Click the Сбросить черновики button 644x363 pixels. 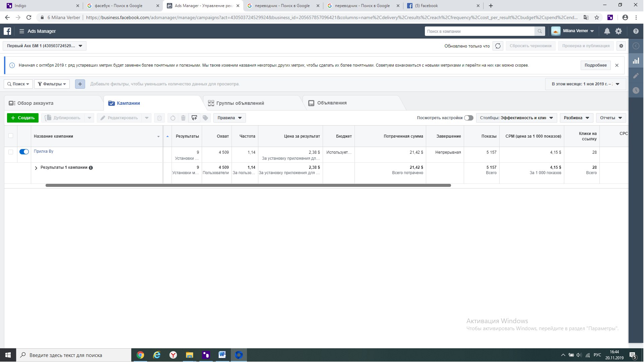(x=531, y=46)
